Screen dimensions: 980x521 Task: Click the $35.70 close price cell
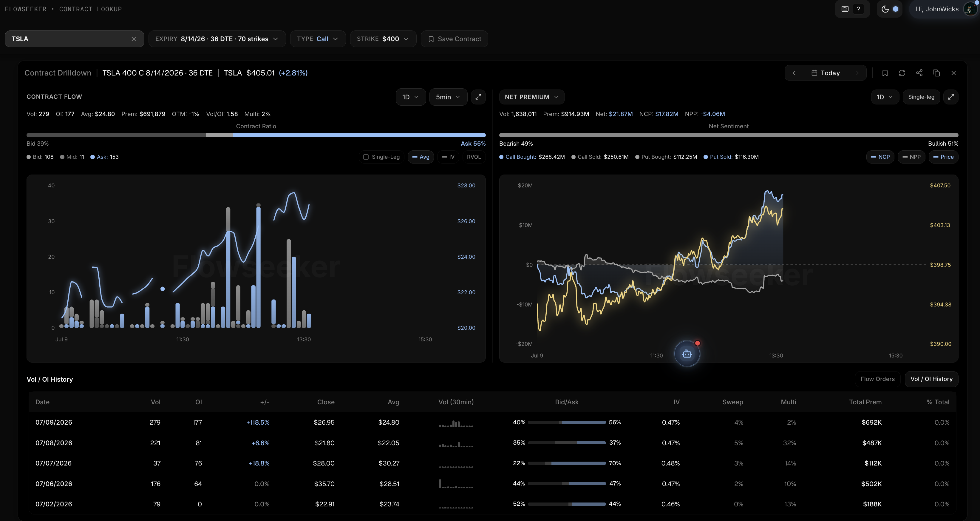324,484
